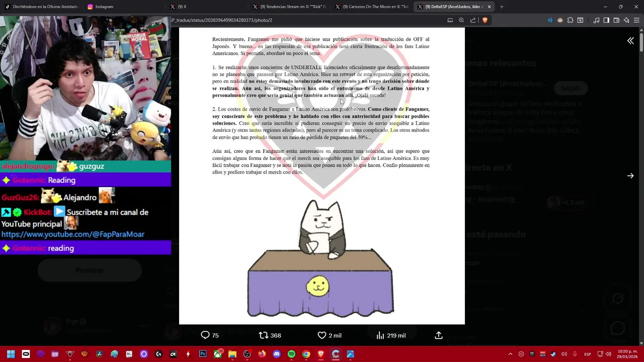Click the address bar URL field
The height and width of the screenshot is (362, 644).
pos(307,20)
